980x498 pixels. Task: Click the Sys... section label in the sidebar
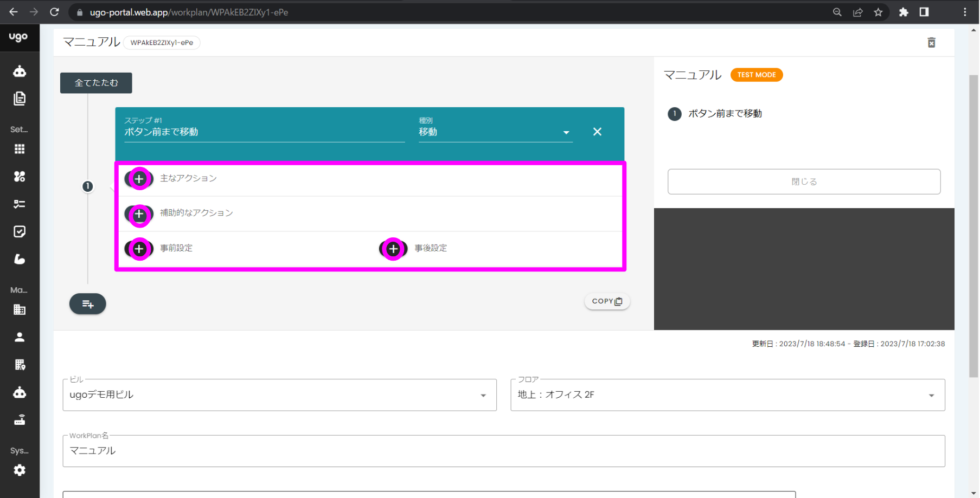tap(19, 451)
